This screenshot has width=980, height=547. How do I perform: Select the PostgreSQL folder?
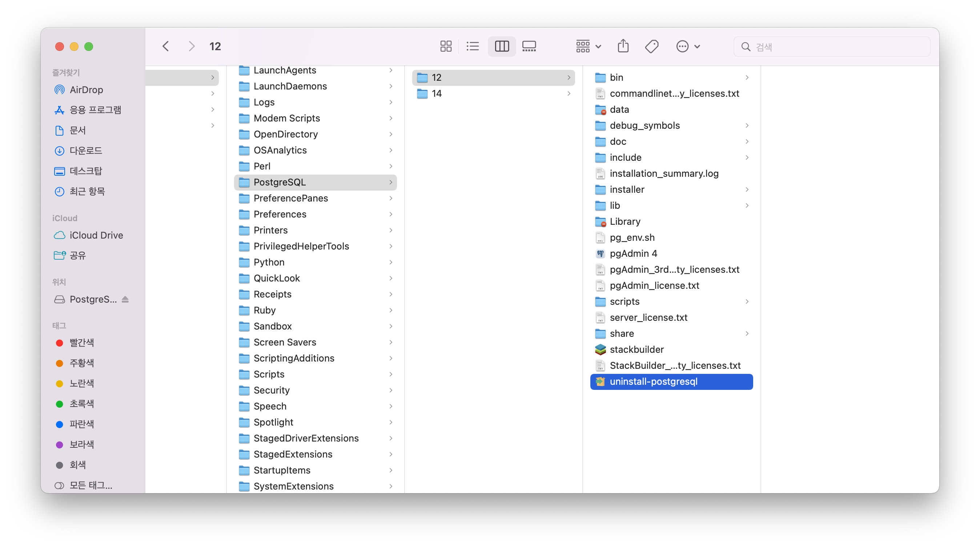(316, 182)
